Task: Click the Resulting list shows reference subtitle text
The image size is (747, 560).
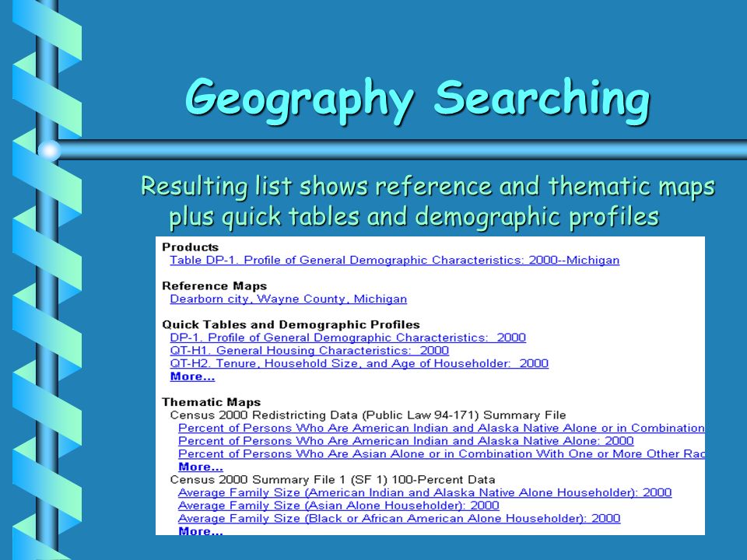Action: pyautogui.click(x=427, y=201)
